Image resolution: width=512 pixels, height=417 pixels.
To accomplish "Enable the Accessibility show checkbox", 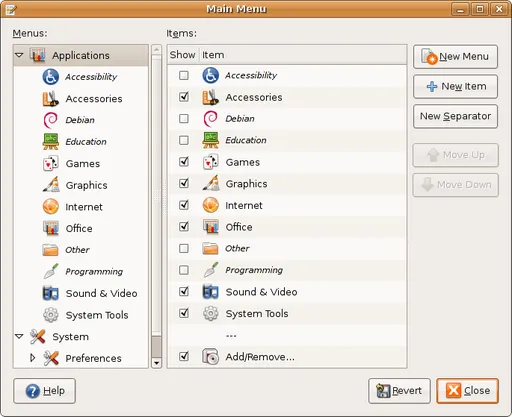I will [x=184, y=75].
